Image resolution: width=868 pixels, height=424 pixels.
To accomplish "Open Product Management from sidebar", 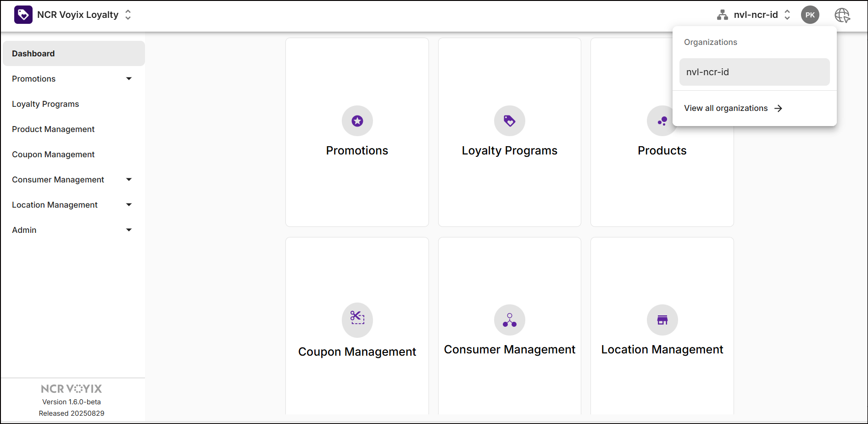I will (x=53, y=129).
